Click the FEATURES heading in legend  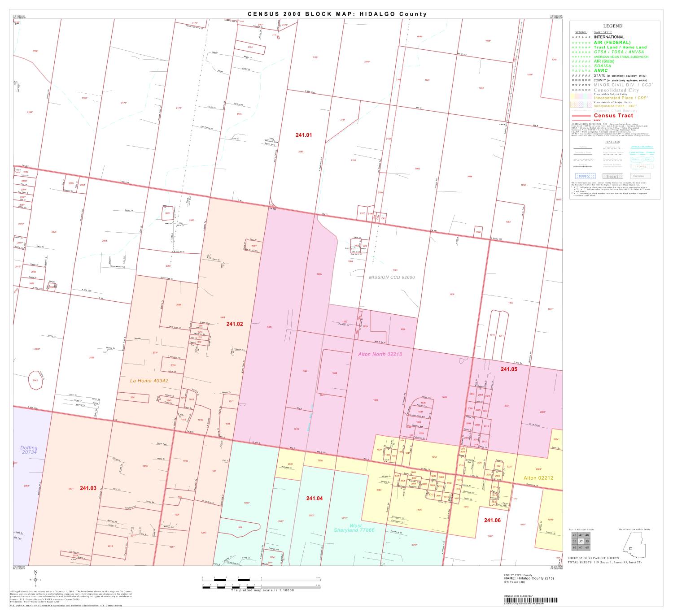point(612,142)
